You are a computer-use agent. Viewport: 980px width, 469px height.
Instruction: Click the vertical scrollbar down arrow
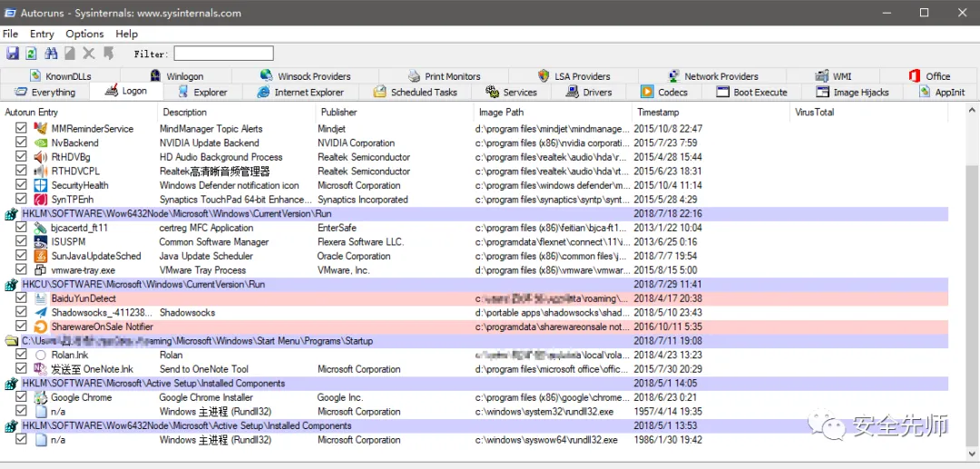[x=973, y=454]
